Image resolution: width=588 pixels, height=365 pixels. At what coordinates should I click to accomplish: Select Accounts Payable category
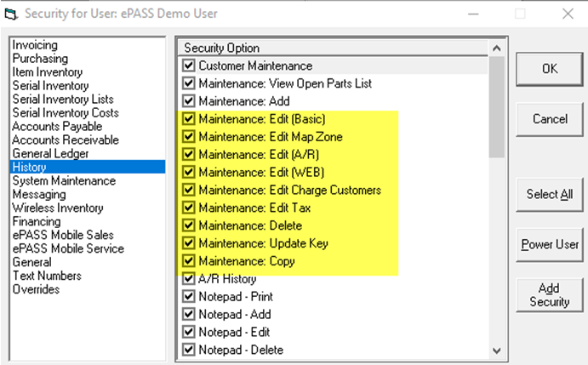pos(57,126)
